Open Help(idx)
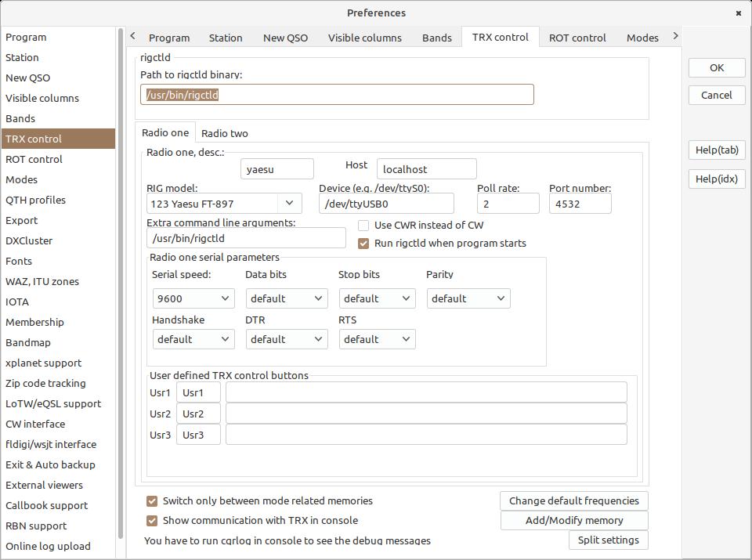Viewport: 752px width, 560px height. (717, 179)
